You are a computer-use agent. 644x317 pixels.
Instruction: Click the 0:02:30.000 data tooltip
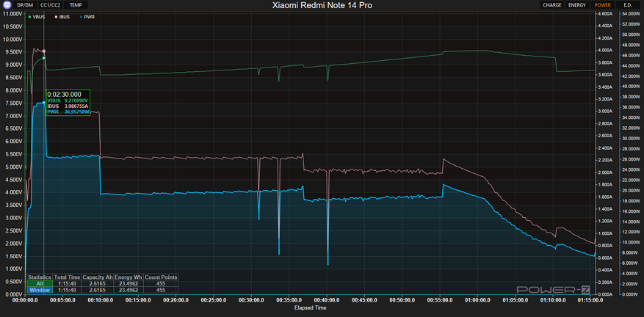click(x=68, y=103)
